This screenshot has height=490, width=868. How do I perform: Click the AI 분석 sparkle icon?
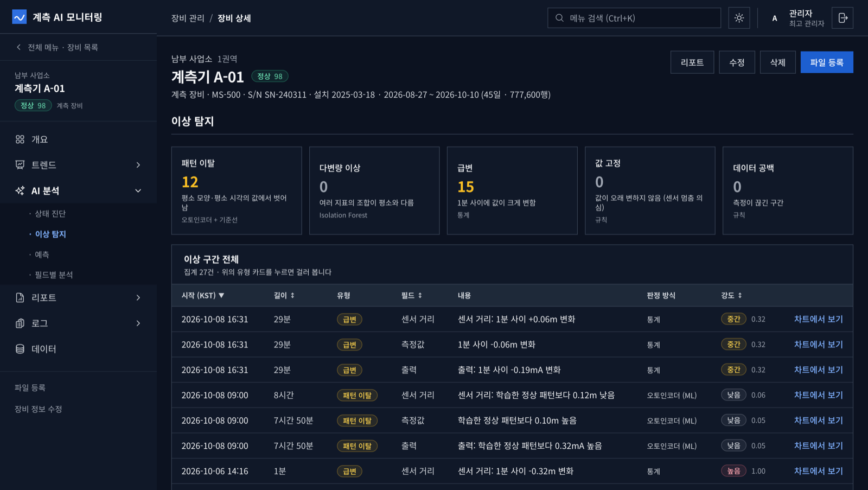[x=20, y=190]
